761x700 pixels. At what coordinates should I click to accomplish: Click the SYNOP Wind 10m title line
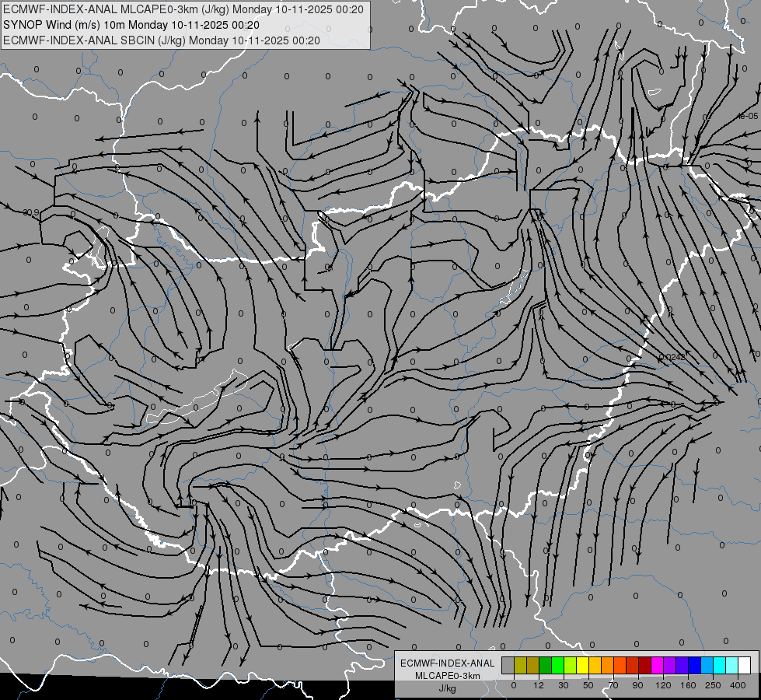[131, 25]
